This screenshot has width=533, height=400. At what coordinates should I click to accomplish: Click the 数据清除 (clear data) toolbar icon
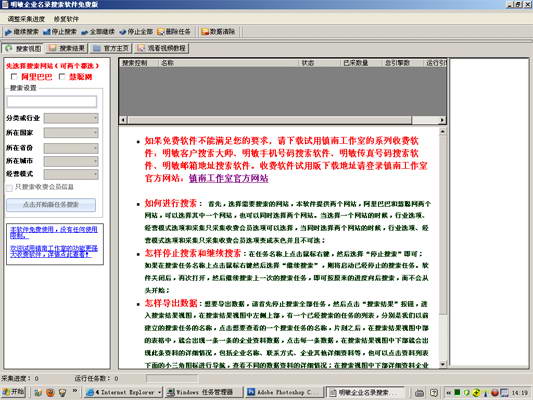(x=218, y=32)
